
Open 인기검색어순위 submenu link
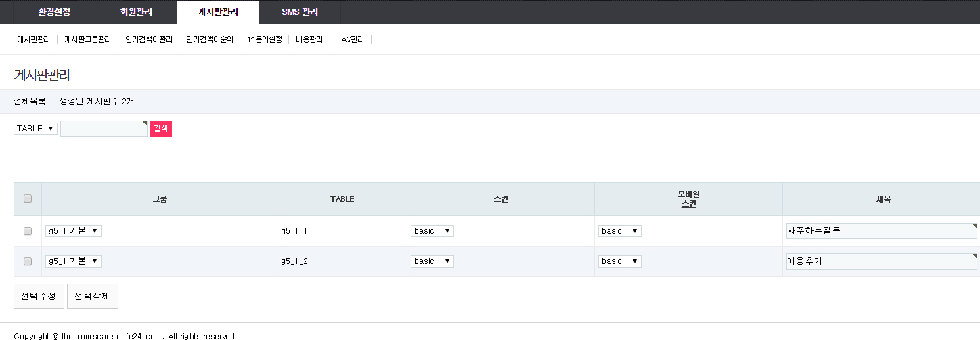coord(210,39)
